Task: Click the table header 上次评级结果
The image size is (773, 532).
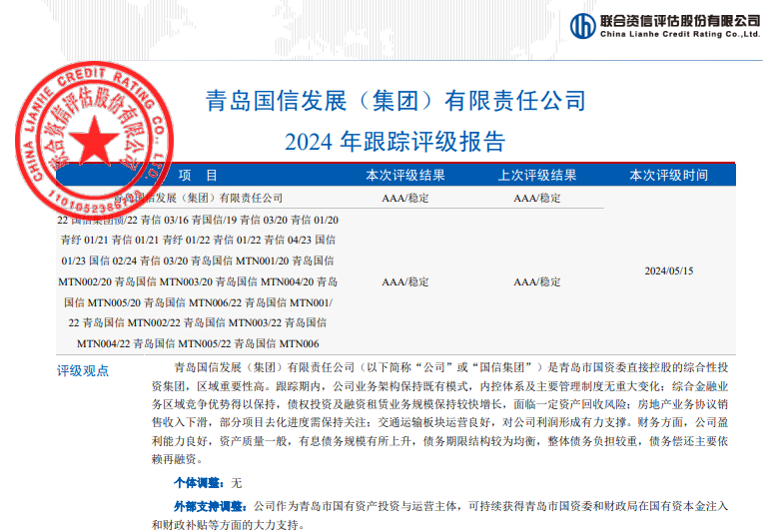Action: point(537,176)
